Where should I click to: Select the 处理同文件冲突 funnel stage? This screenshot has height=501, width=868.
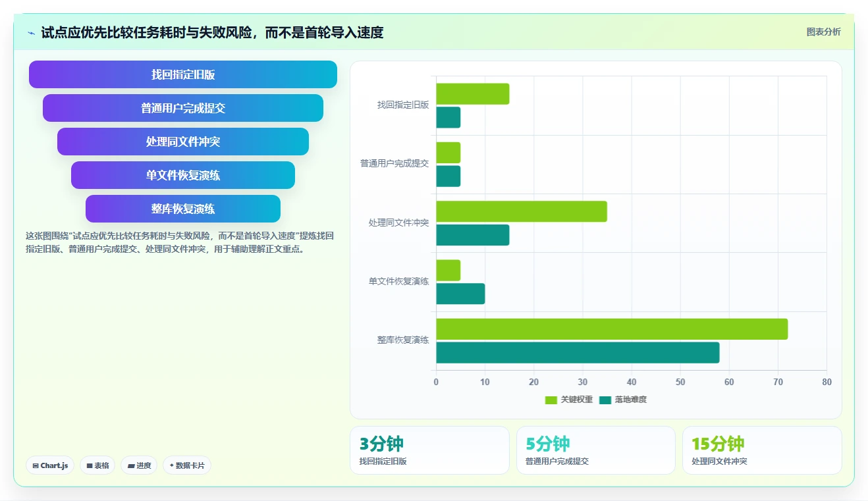click(183, 142)
